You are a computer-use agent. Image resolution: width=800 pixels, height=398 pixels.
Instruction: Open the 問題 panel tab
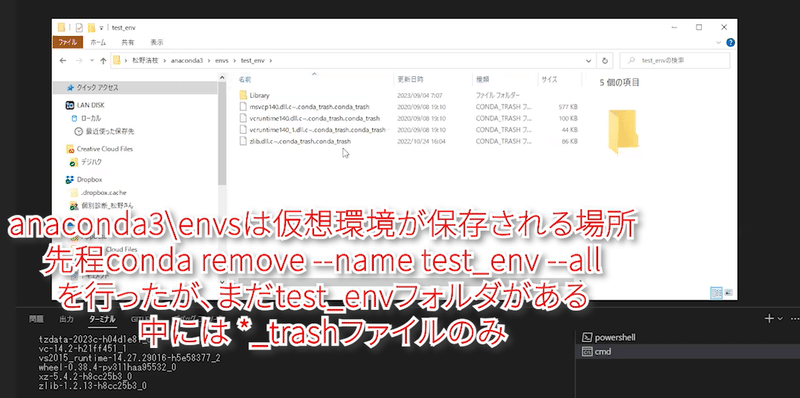[x=36, y=319]
